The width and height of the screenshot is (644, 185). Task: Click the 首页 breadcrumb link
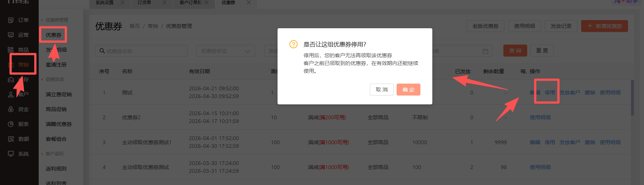[x=135, y=26]
